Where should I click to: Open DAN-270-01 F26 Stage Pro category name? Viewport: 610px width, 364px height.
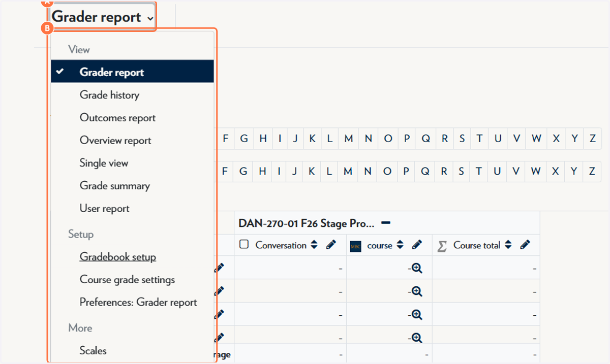coord(307,223)
